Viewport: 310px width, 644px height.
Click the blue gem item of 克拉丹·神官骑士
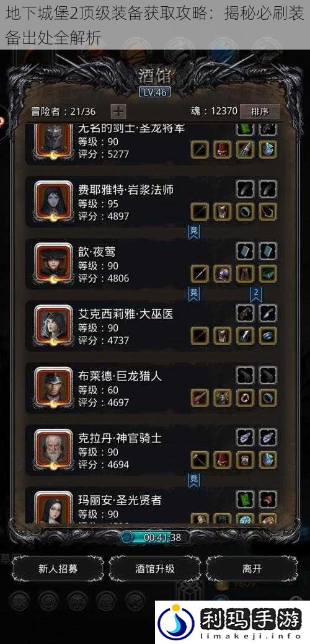[x=268, y=459]
